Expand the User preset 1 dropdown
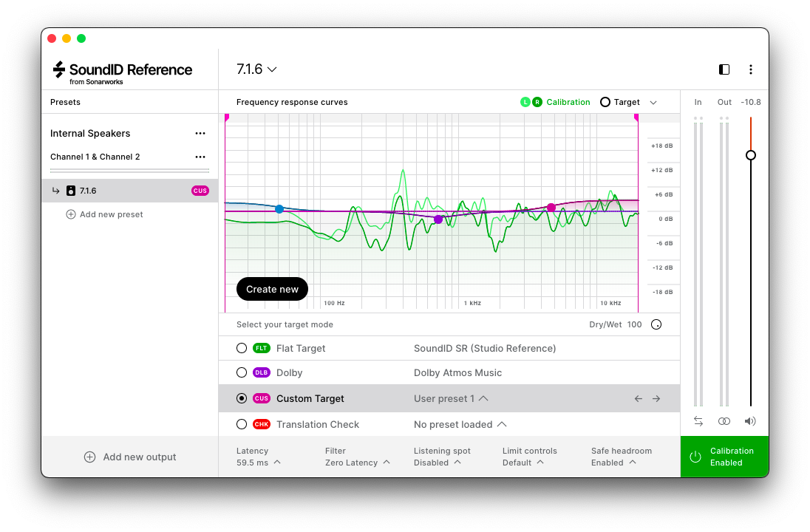The width and height of the screenshot is (810, 532). coord(451,398)
